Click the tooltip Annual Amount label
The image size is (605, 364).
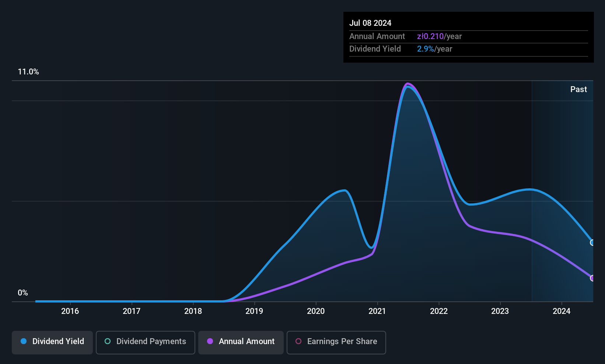pos(377,36)
